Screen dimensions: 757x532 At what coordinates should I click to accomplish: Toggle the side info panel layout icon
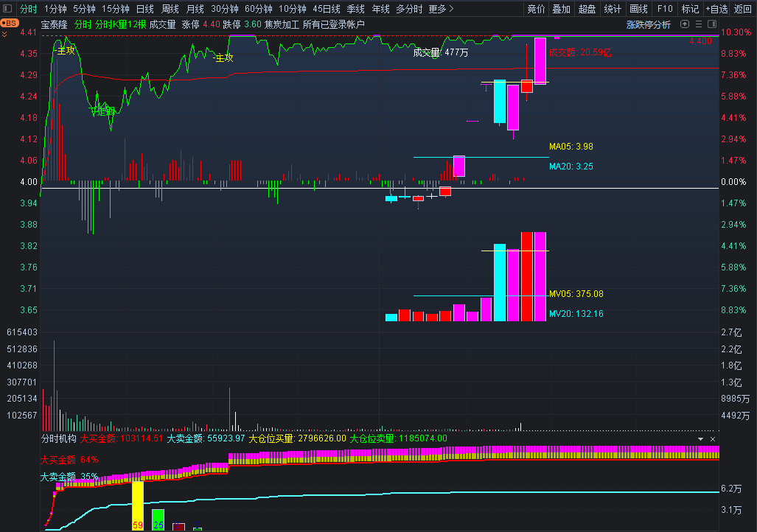[x=712, y=24]
